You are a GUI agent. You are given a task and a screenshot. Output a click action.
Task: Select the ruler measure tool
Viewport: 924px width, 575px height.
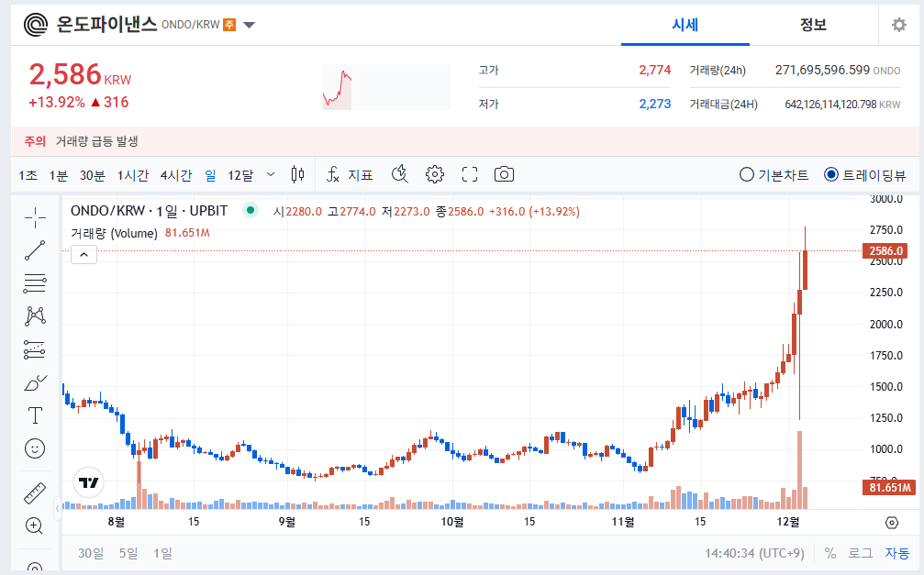35,493
